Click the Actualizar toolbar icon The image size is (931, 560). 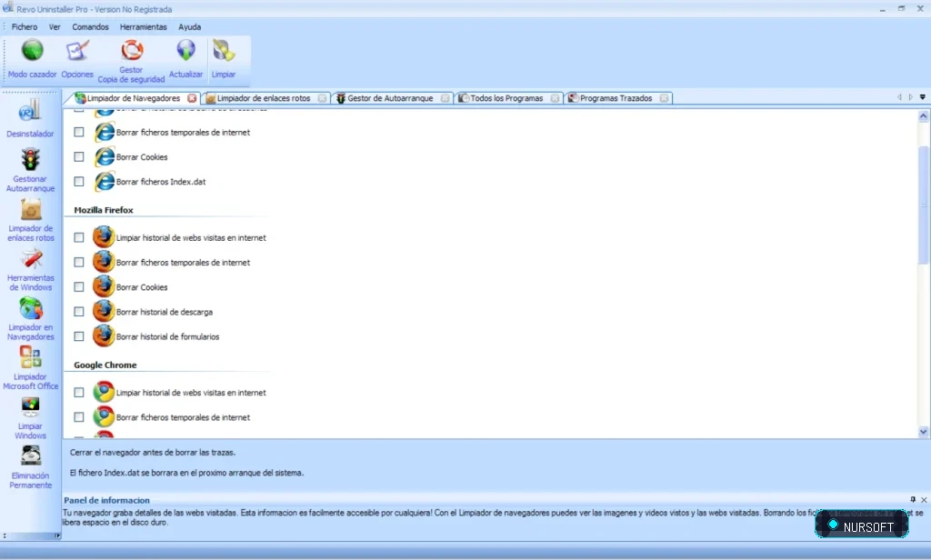point(185,59)
